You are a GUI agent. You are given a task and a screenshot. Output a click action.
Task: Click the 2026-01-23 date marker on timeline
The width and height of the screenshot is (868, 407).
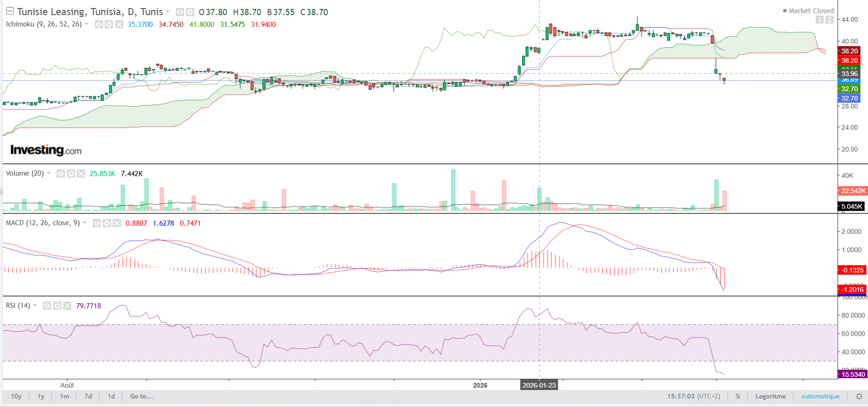point(539,385)
